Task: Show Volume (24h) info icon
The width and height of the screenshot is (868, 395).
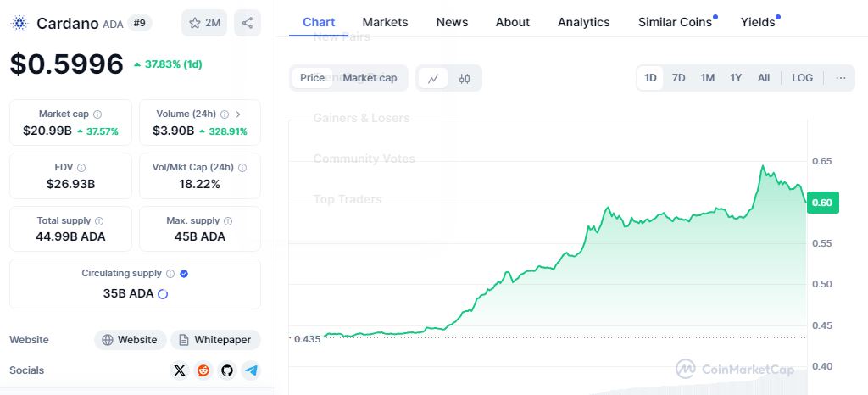Action: click(x=225, y=114)
